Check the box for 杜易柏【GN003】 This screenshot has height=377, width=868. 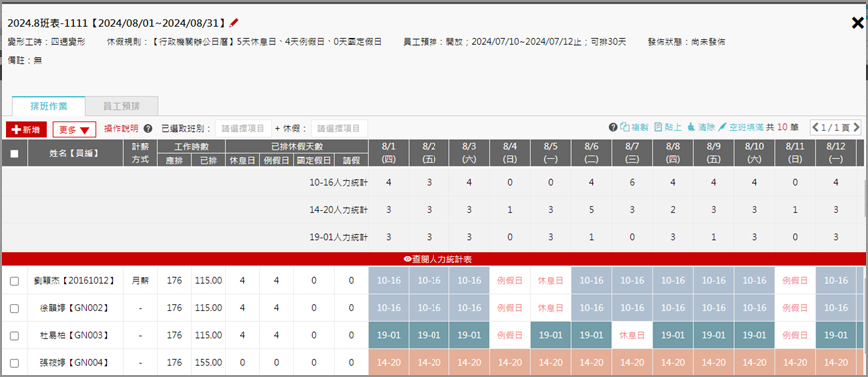coord(14,336)
